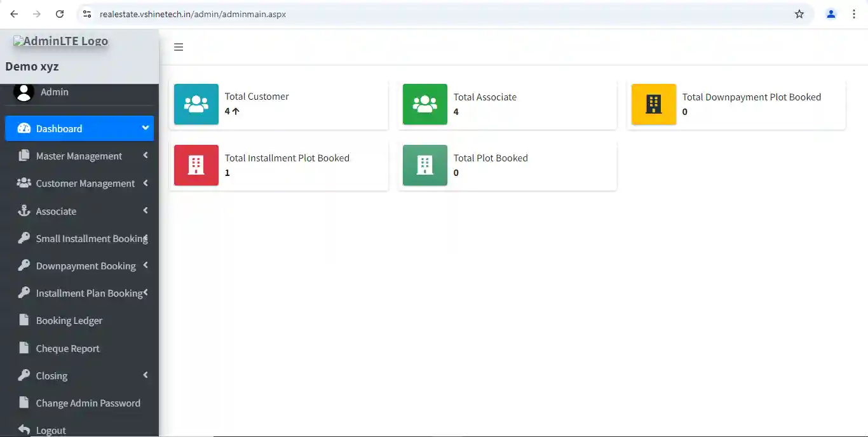
Task: Expand the Customer Management submenu arrow
Action: coord(146,183)
